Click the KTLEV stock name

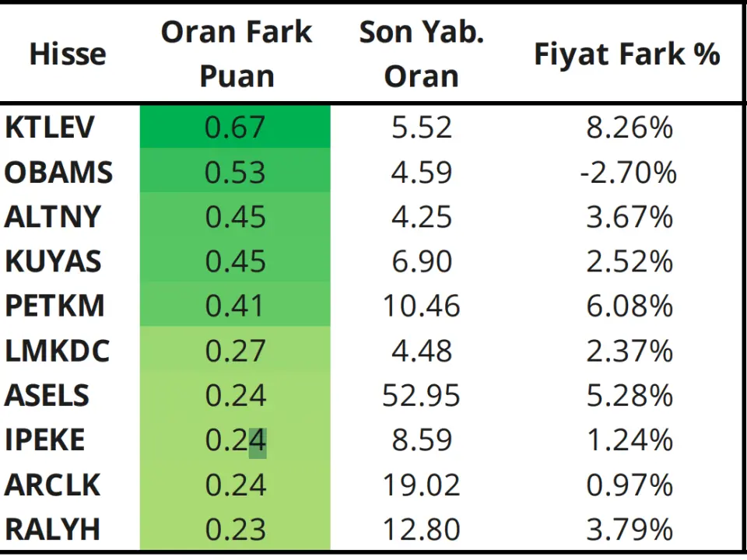coord(50,127)
